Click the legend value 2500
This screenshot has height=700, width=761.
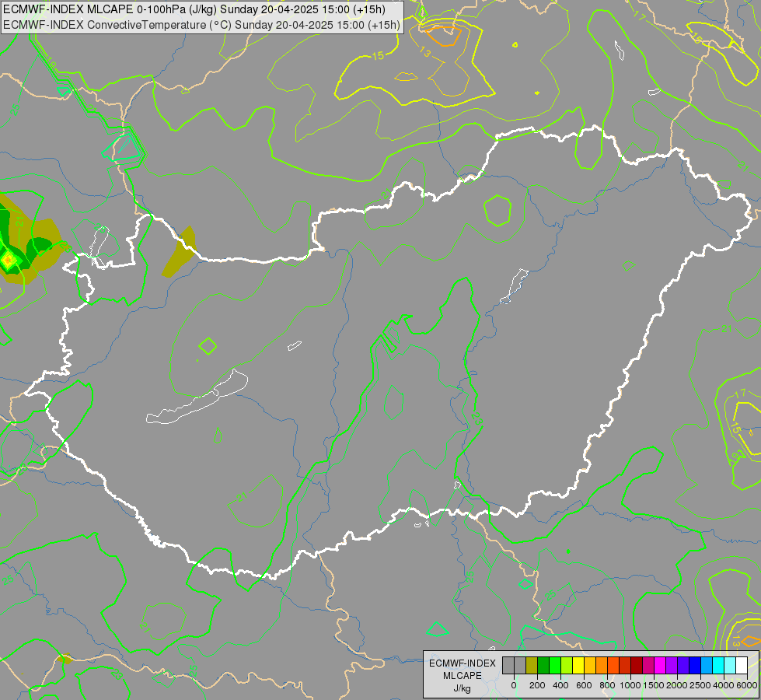click(x=700, y=685)
